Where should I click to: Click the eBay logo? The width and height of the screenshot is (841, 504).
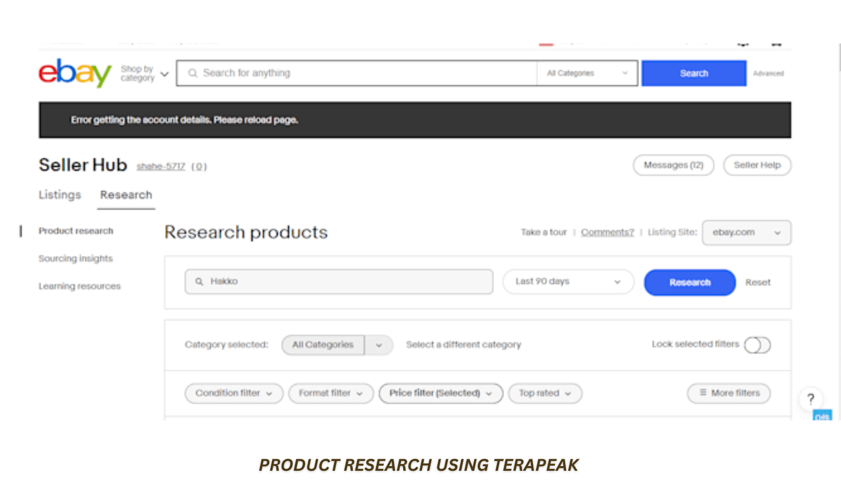tap(75, 73)
